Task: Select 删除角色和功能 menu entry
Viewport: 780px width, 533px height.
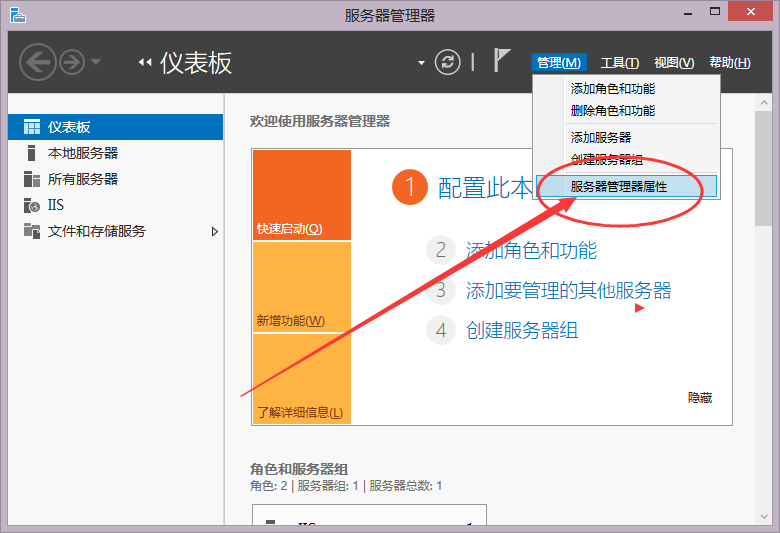Action: (x=627, y=110)
